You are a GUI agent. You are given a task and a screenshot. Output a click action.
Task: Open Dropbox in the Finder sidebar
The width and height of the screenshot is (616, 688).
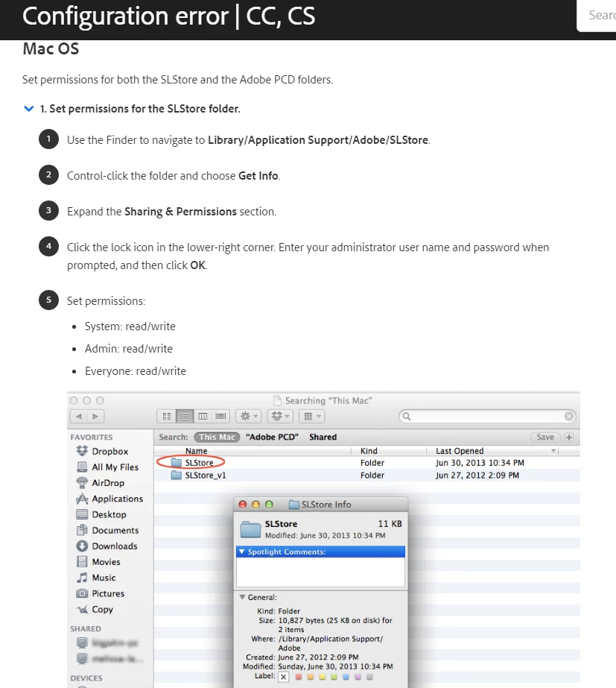[x=103, y=451]
